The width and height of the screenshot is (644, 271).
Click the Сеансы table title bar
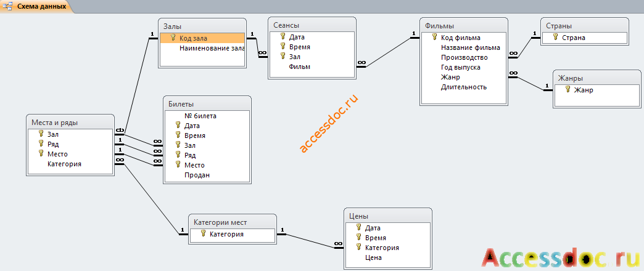[312, 25]
